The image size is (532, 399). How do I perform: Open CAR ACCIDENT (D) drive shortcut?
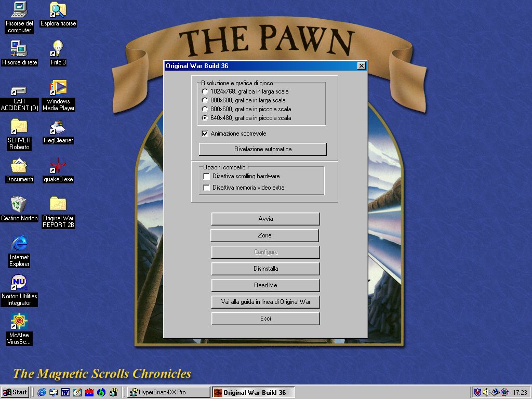[x=19, y=98]
